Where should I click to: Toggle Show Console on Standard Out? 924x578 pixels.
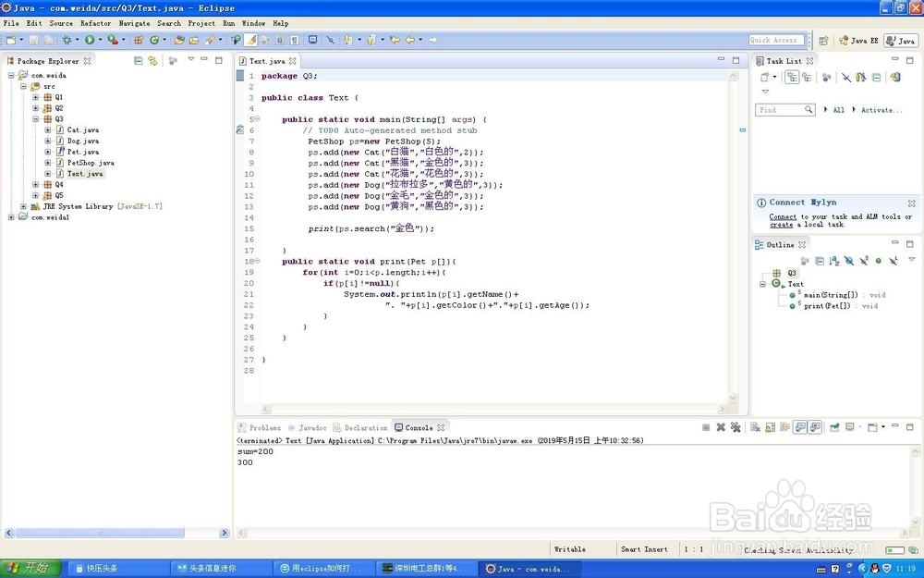tap(800, 427)
